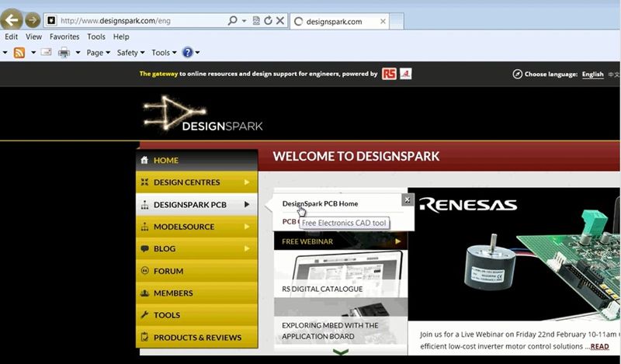Screen dimensions: 621x364
Task: Expand the help icon dropdown arrow
Action: click(198, 52)
